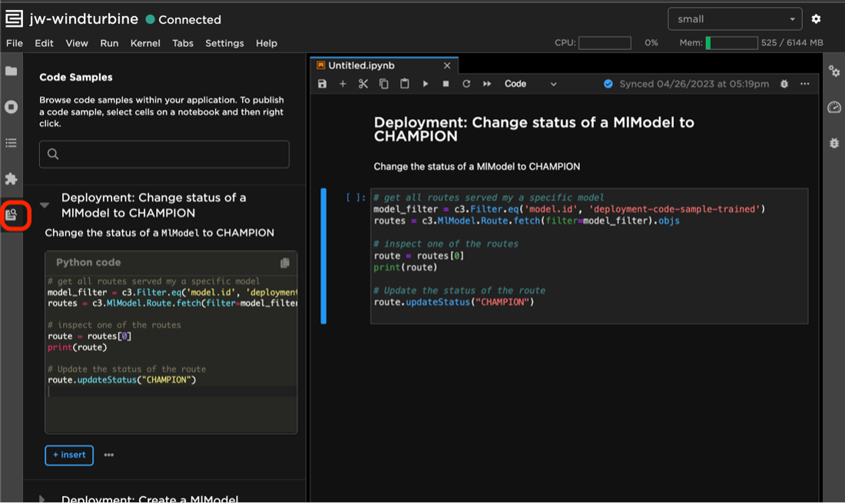
Task: Open the file browser sidebar icon
Action: (11, 71)
